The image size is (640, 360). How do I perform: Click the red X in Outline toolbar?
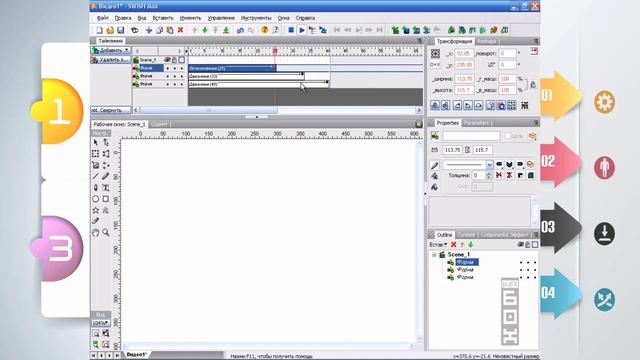(453, 244)
